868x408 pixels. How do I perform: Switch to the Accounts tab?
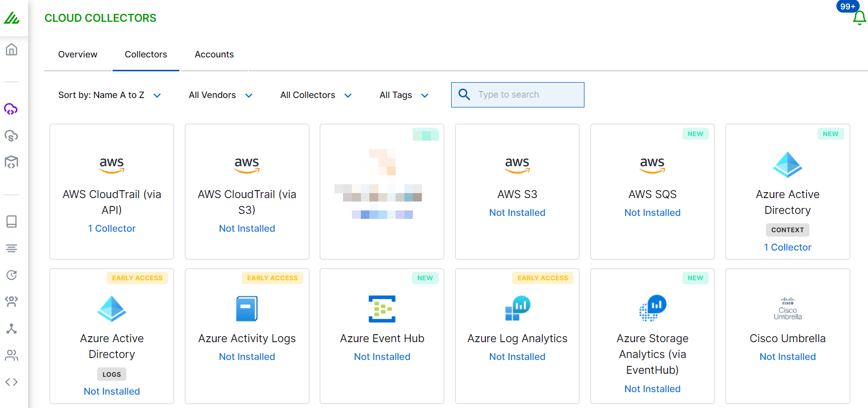pos(214,54)
